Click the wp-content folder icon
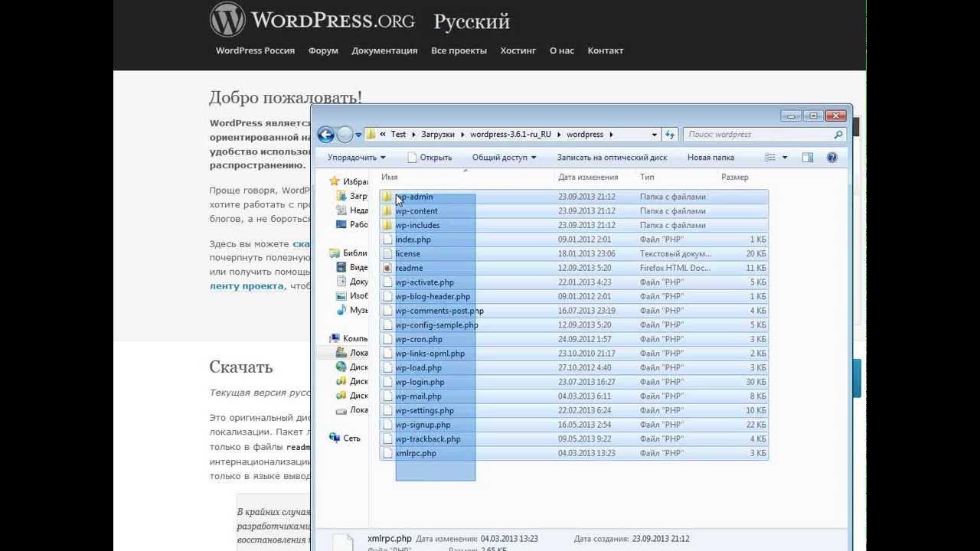 click(387, 211)
